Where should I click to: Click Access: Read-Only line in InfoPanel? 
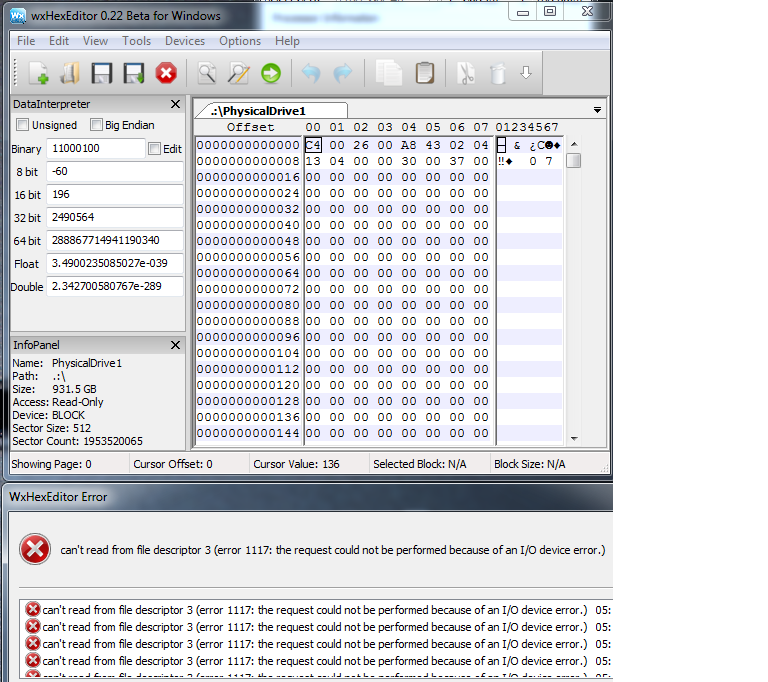[58, 402]
